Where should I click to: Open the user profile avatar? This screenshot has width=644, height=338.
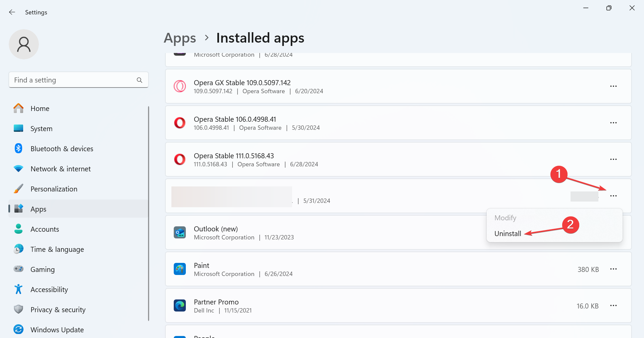point(24,44)
